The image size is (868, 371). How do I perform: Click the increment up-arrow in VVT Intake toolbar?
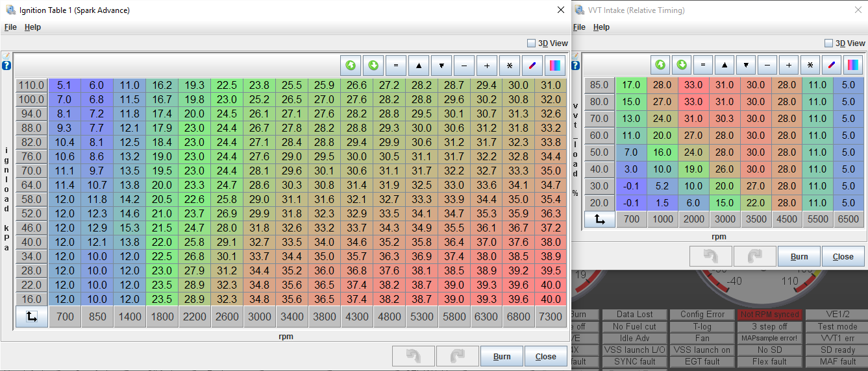coord(725,65)
